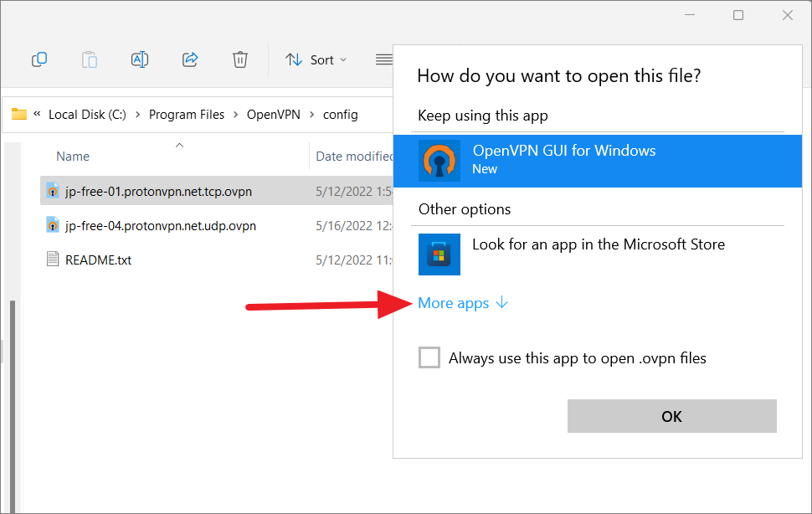
Task: Choose Look for an app in Microsoft Store
Action: [598, 244]
